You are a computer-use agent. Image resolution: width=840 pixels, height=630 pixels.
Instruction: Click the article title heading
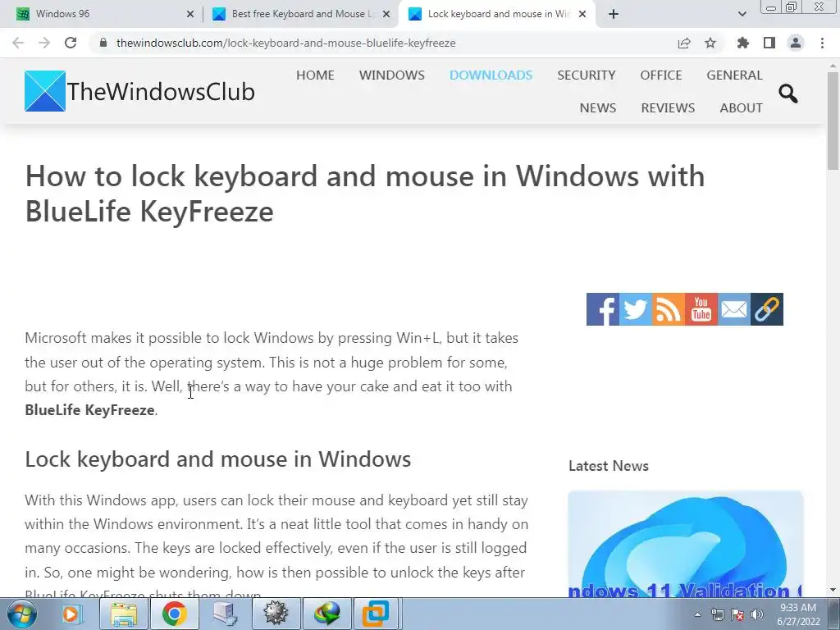tap(365, 194)
